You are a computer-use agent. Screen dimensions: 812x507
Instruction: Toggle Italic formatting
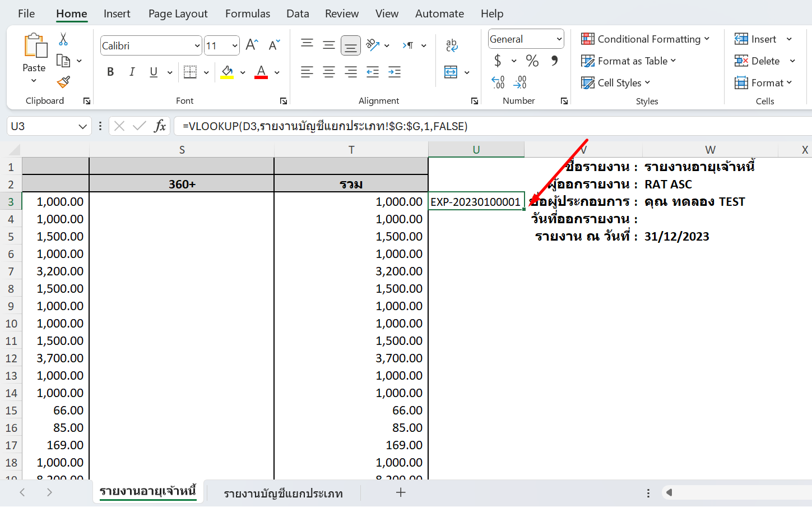click(x=132, y=72)
